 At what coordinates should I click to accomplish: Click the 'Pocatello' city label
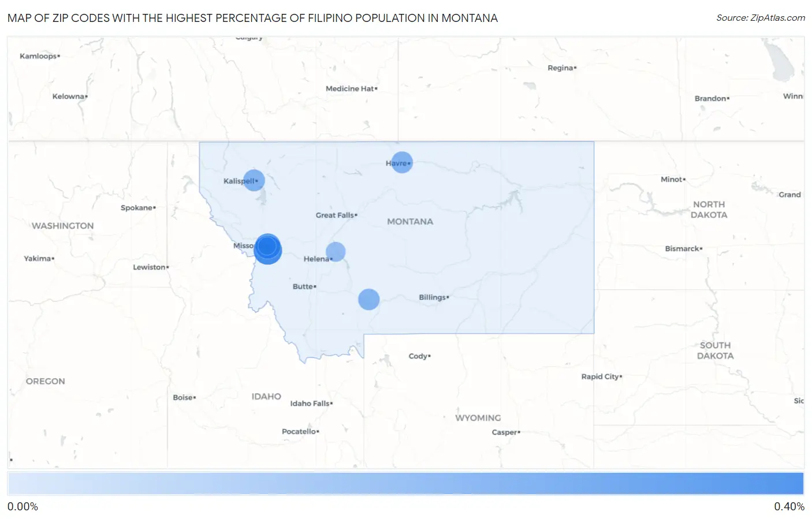click(x=300, y=432)
